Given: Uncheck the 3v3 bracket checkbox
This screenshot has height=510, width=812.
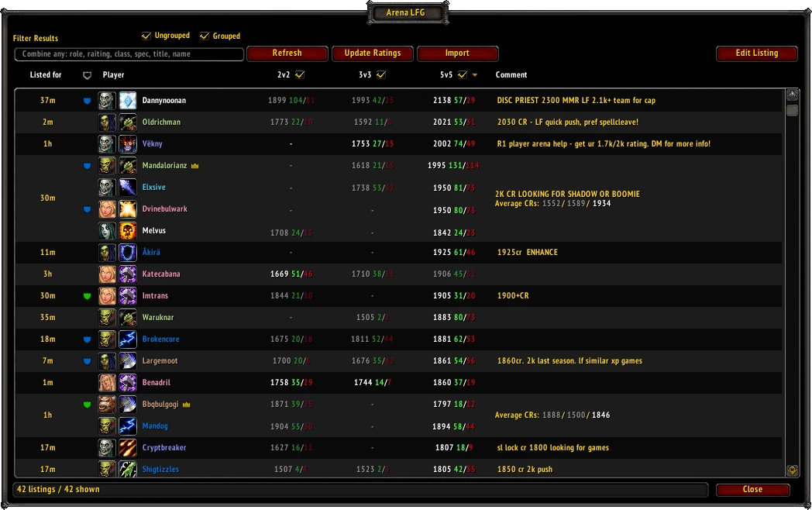Looking at the screenshot, I should pyautogui.click(x=381, y=74).
